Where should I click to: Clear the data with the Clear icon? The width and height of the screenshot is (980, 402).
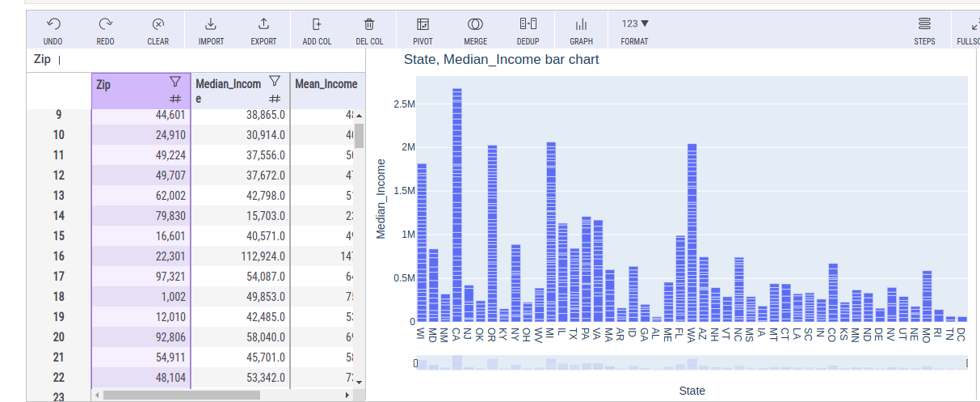(x=158, y=24)
